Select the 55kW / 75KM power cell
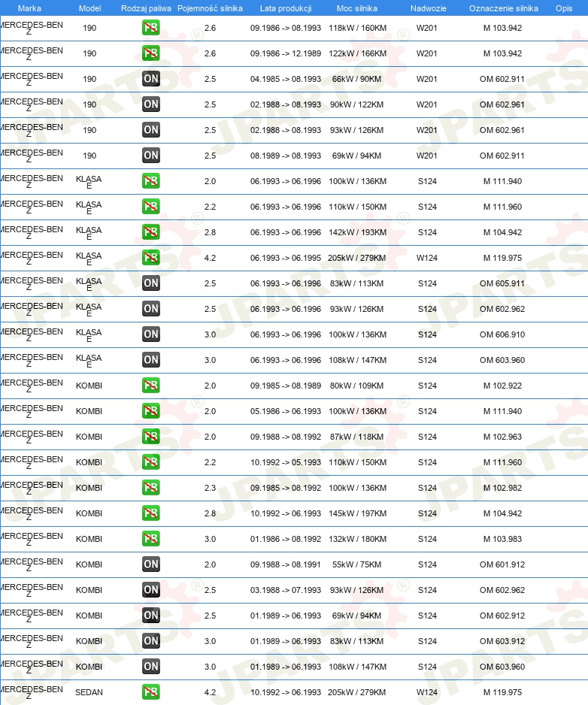Screen dimensions: 588x705 click(x=356, y=564)
